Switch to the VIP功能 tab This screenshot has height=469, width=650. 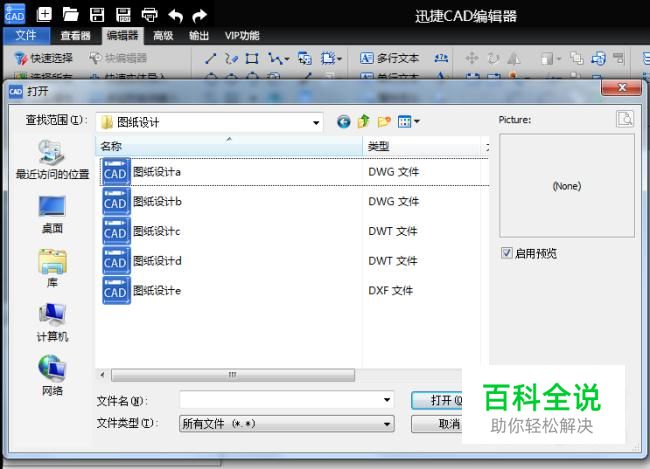point(242,36)
